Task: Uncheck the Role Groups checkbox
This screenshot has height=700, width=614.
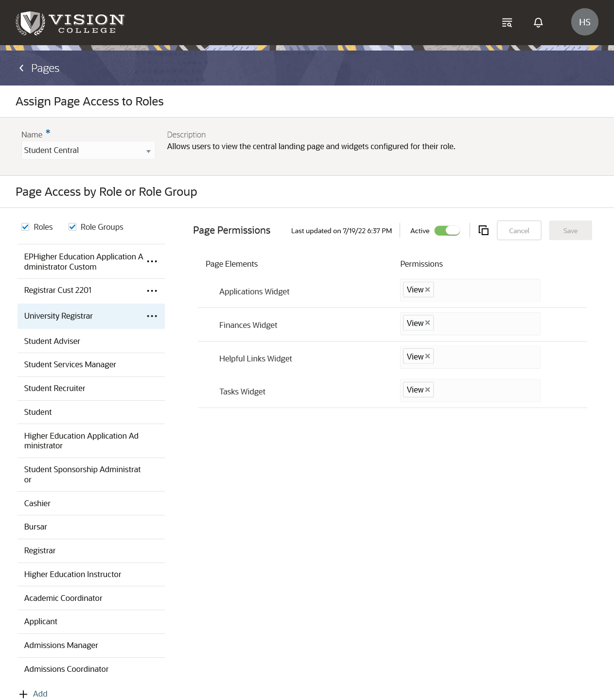Action: [72, 227]
